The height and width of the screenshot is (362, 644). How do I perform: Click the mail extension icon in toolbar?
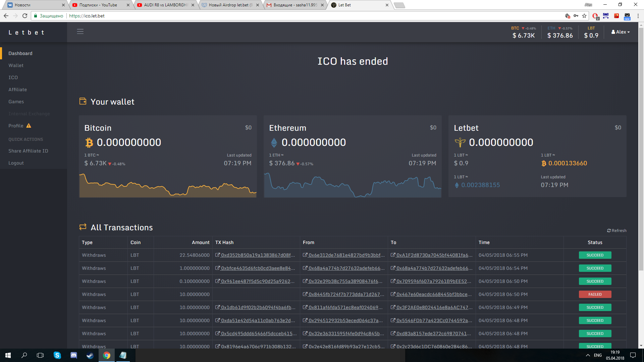coord(627,16)
